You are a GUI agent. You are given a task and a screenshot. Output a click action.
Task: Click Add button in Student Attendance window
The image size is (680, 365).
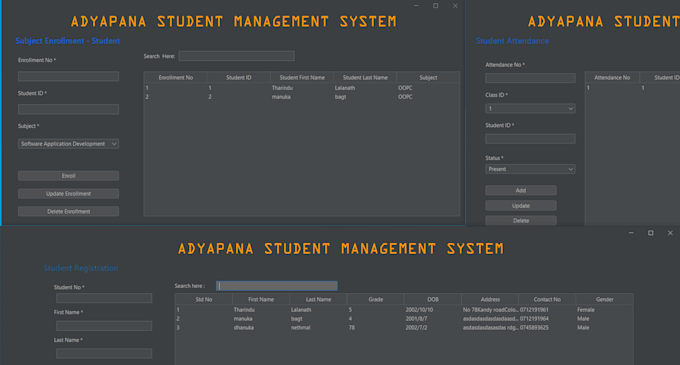(x=521, y=190)
